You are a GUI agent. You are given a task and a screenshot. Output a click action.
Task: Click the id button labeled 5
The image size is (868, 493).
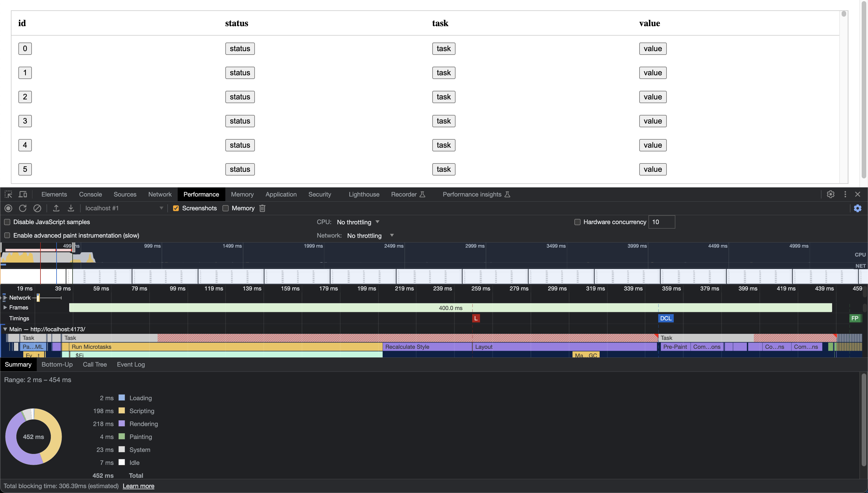pyautogui.click(x=25, y=169)
